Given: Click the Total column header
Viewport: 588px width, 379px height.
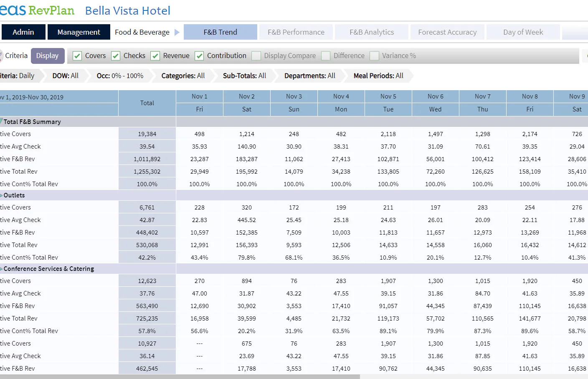Looking at the screenshot, I should (147, 103).
